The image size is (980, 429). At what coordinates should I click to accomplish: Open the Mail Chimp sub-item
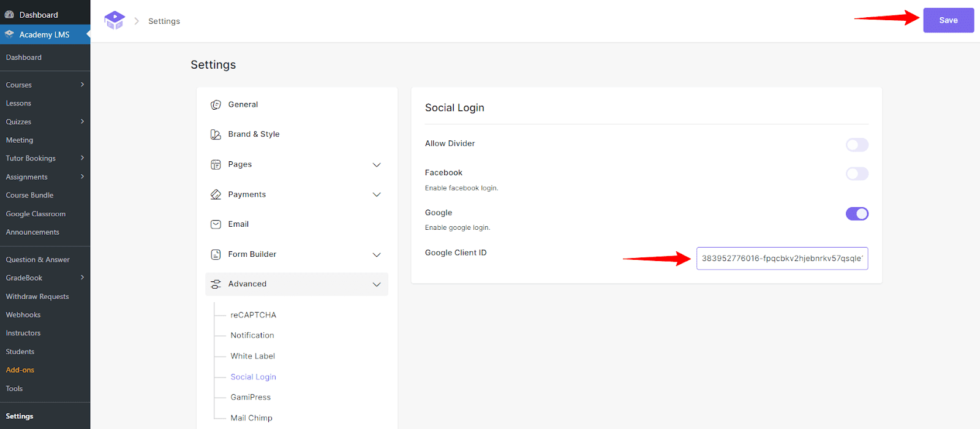[251, 418]
